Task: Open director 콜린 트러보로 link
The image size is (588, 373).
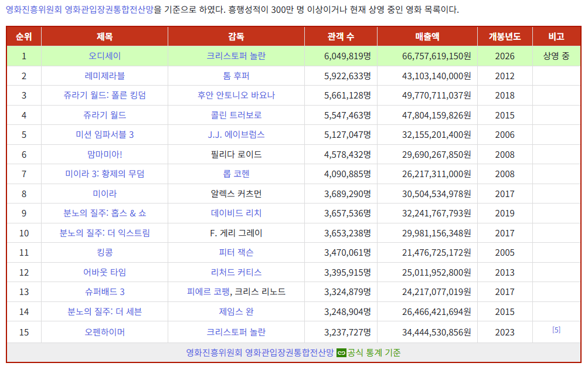Action: (x=236, y=115)
